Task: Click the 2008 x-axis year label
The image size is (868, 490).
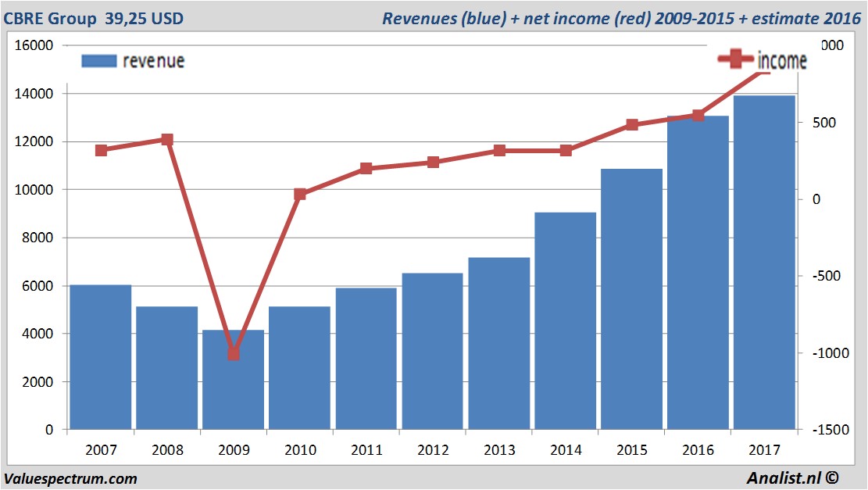Action: coord(167,449)
